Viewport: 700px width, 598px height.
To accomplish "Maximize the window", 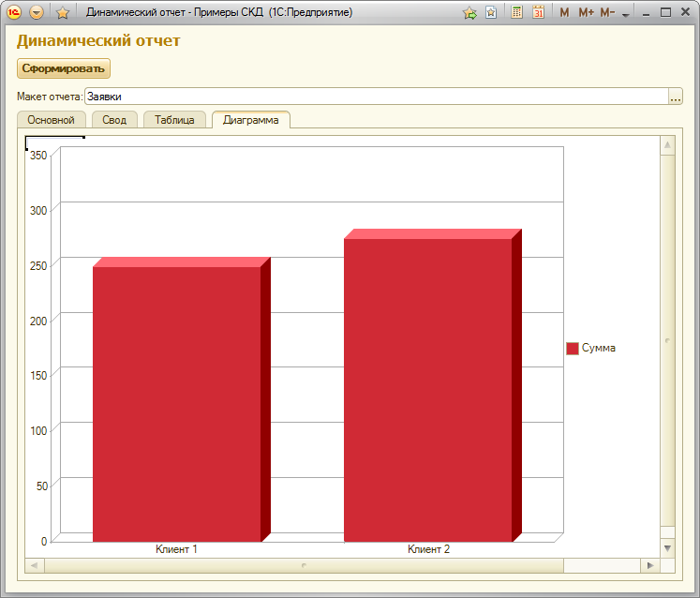I will point(665,12).
